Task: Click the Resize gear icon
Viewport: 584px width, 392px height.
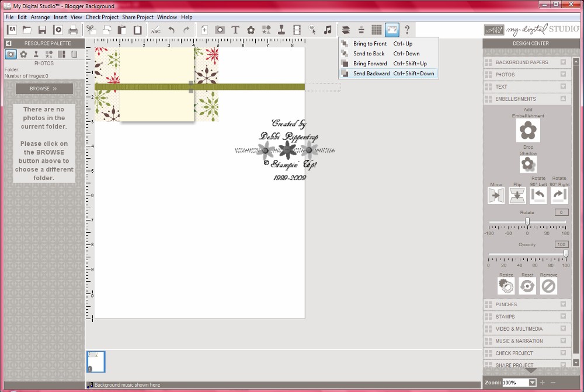Action: [506, 286]
